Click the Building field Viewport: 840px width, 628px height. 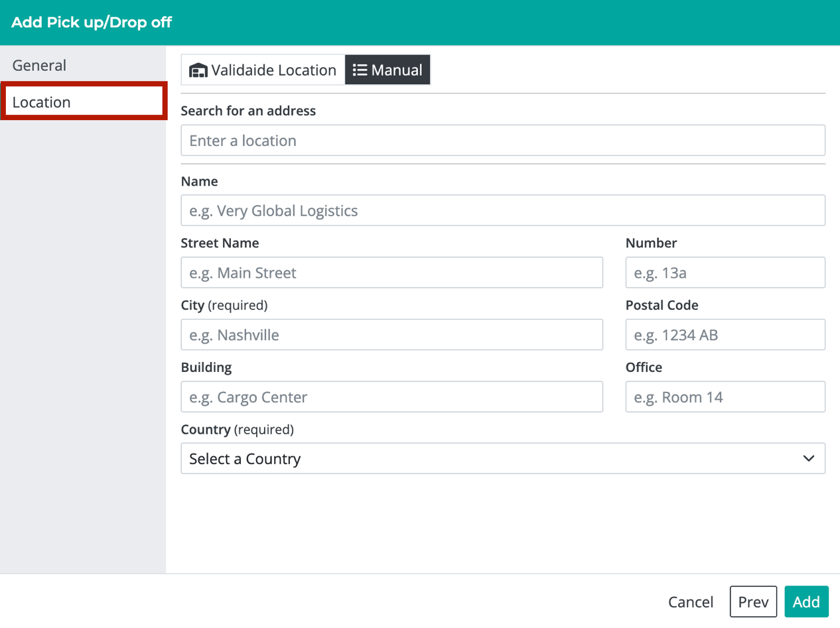click(x=391, y=397)
